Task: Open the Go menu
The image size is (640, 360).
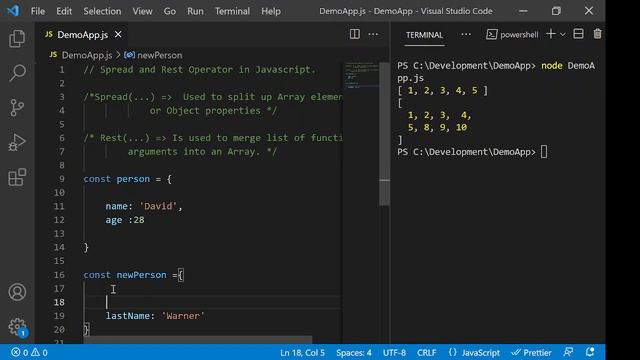Action: point(170,11)
